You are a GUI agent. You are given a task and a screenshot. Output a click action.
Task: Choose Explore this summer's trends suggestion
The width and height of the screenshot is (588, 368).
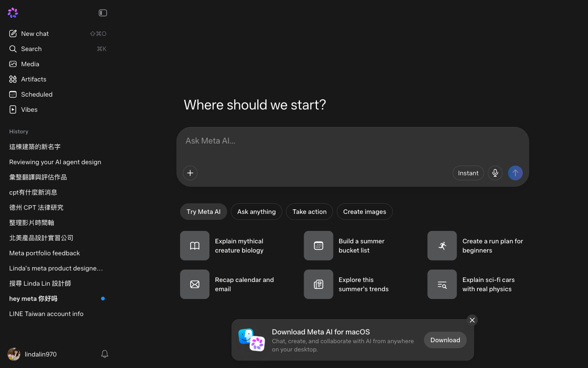[x=363, y=284]
